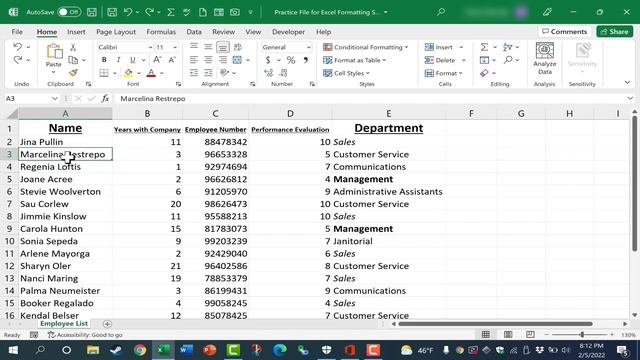Image resolution: width=640 pixels, height=360 pixels.
Task: Apply the yellow Fill Color
Action: pyautogui.click(x=128, y=73)
